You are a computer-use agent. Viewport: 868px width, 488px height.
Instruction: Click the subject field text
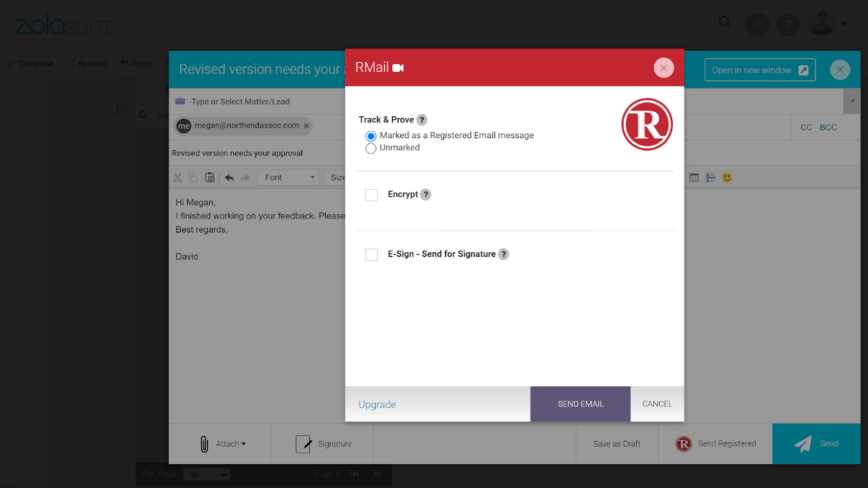[x=237, y=153]
